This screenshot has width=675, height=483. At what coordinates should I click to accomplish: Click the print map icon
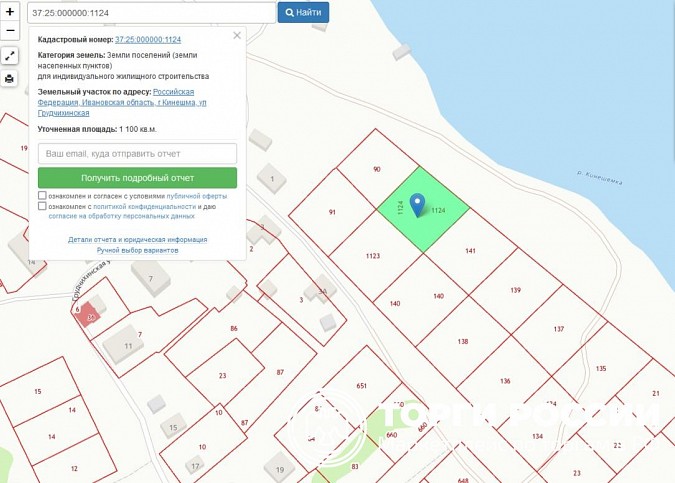coord(10,78)
